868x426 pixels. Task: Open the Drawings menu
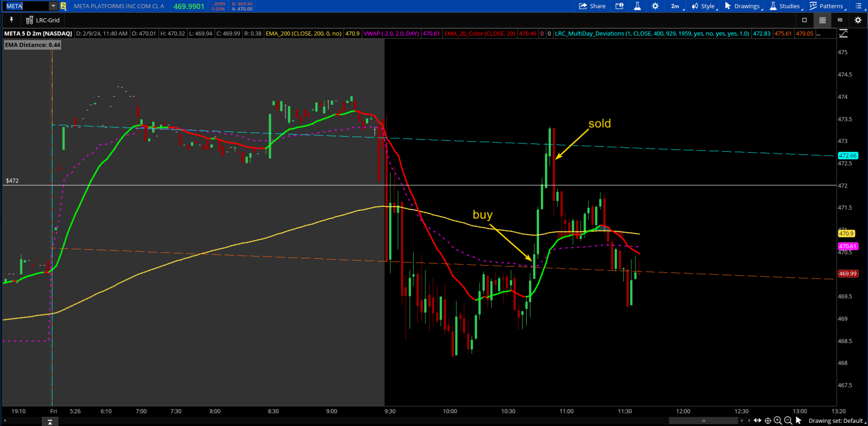[x=743, y=6]
